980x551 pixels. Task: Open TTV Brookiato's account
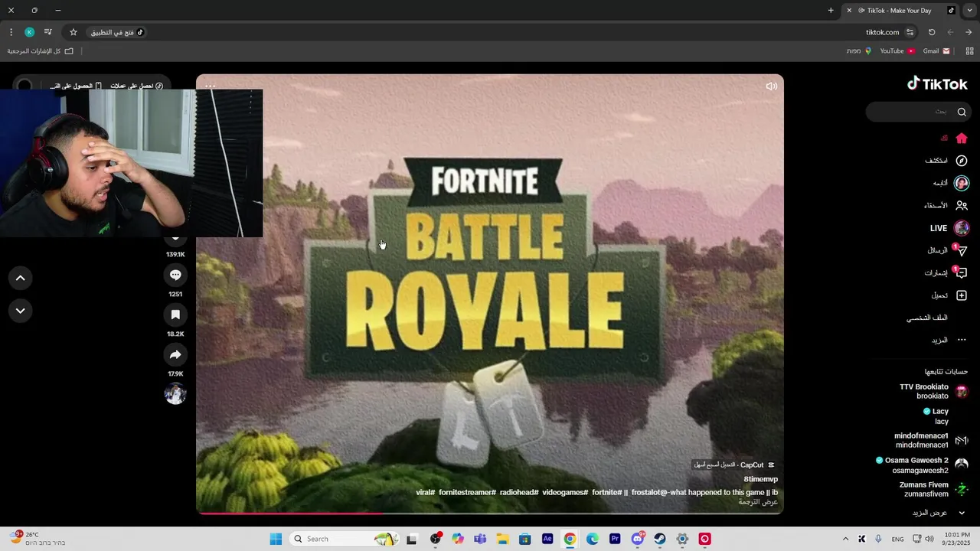click(934, 391)
